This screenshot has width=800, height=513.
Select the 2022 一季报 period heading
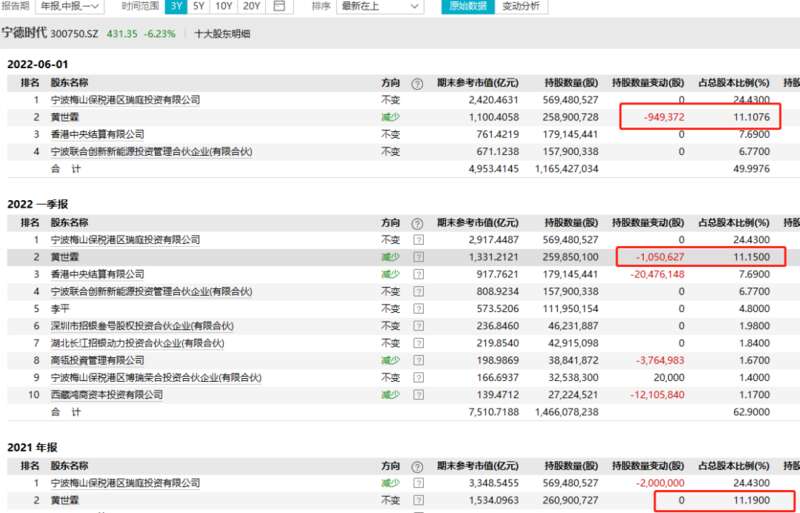(38, 205)
